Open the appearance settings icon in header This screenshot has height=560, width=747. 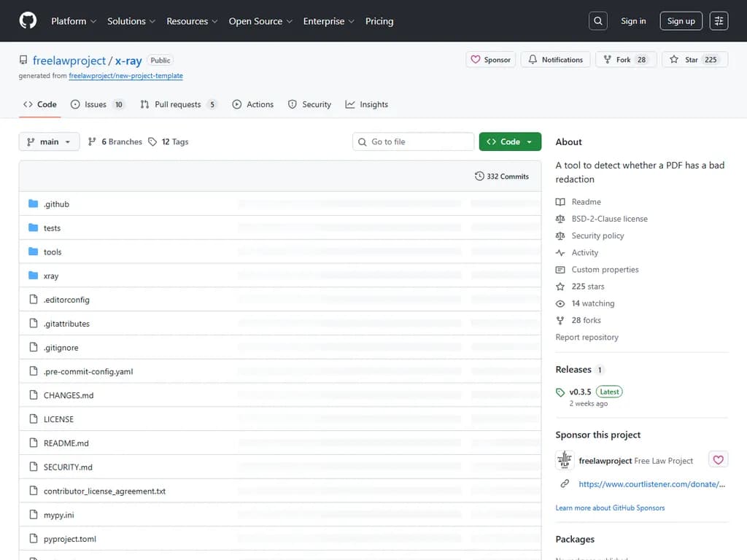click(719, 21)
